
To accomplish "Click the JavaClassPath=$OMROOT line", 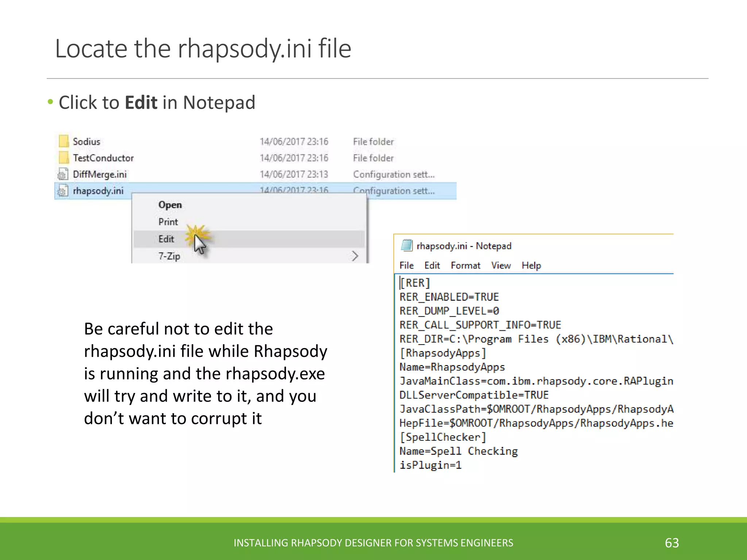I will click(536, 409).
